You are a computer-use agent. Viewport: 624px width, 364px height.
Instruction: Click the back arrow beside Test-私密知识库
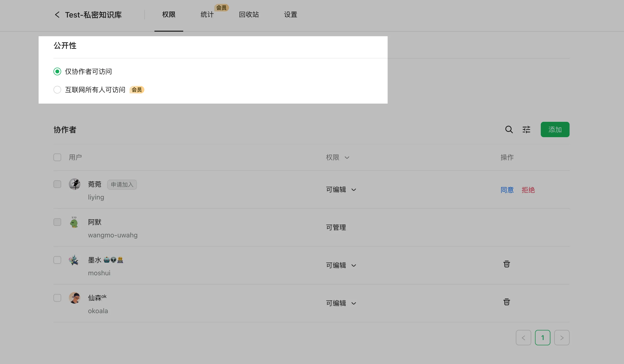pos(57,15)
